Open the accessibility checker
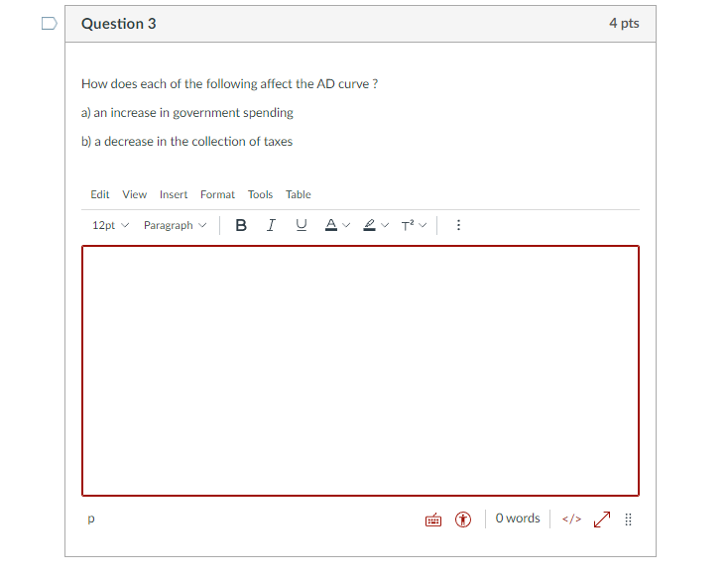This screenshot has height=577, width=728. (463, 519)
